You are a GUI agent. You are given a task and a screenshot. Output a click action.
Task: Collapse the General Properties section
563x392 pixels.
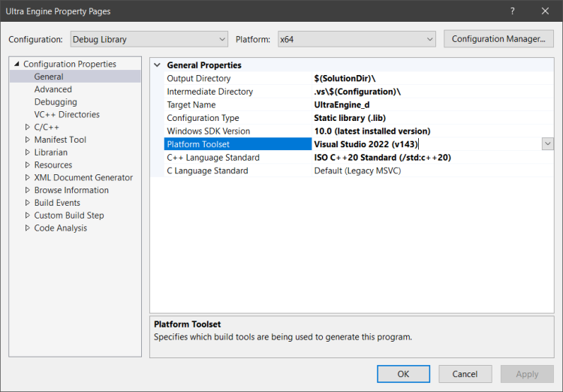click(157, 65)
